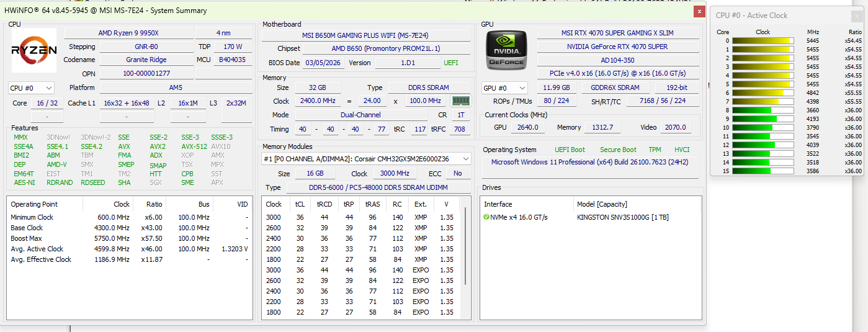Screen dimensions: 868x332
Task: Open the CPU #0 selector dropdown
Action: pos(31,88)
